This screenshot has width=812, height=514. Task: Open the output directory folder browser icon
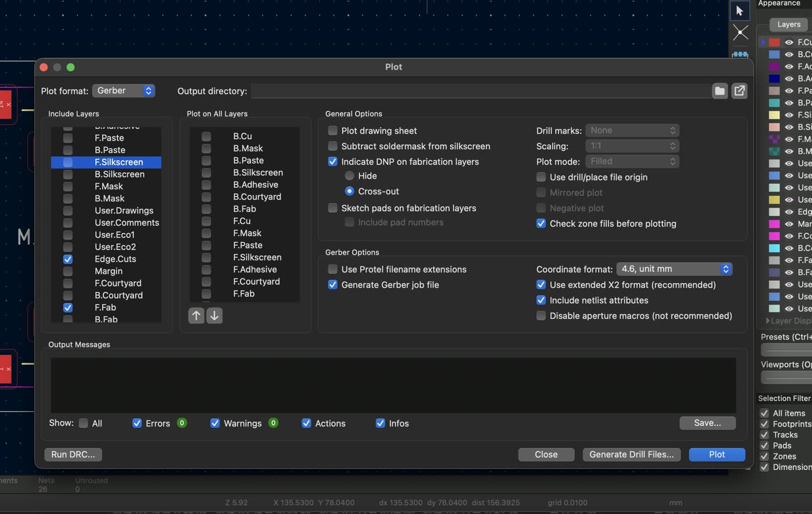coord(719,91)
